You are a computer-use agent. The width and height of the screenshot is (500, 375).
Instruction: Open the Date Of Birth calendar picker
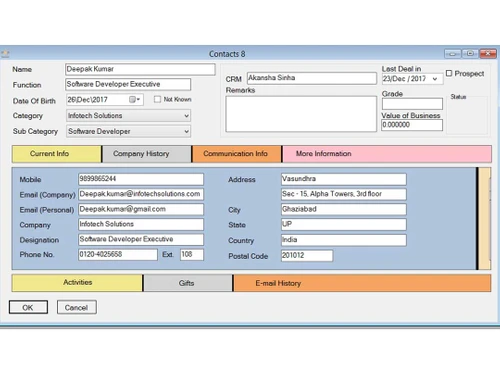click(134, 99)
